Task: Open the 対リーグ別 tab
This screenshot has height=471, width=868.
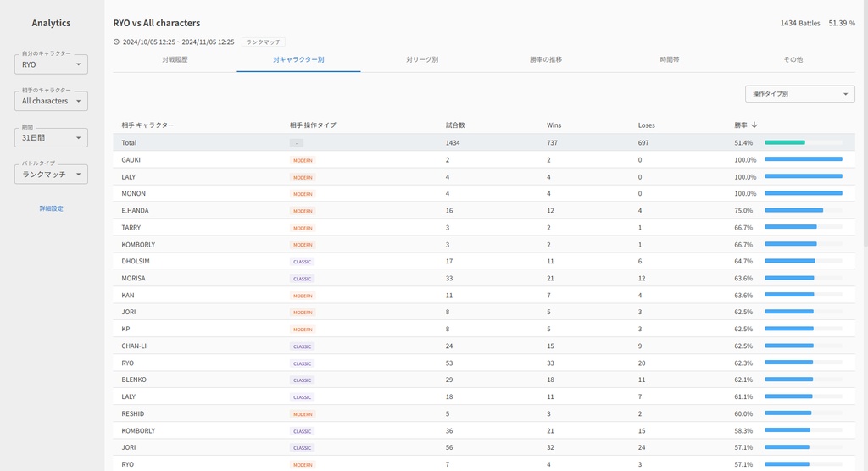Action: (x=422, y=60)
